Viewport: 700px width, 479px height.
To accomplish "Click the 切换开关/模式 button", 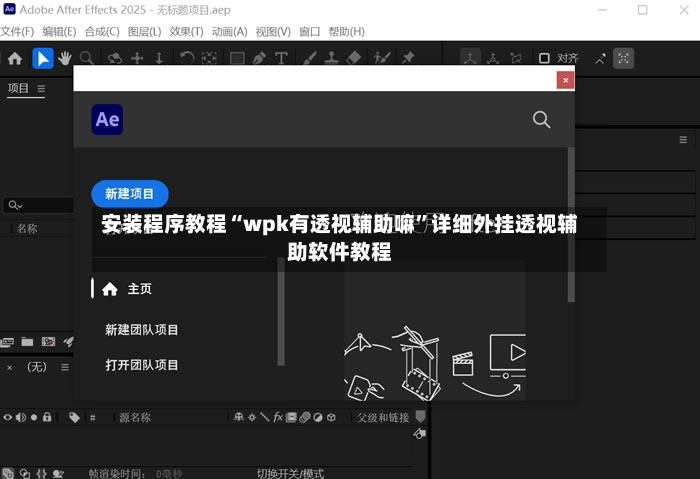I will 290,473.
